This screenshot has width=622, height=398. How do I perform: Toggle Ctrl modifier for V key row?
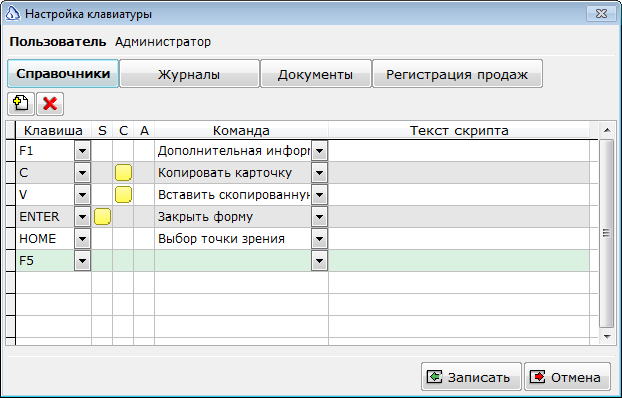[123, 195]
